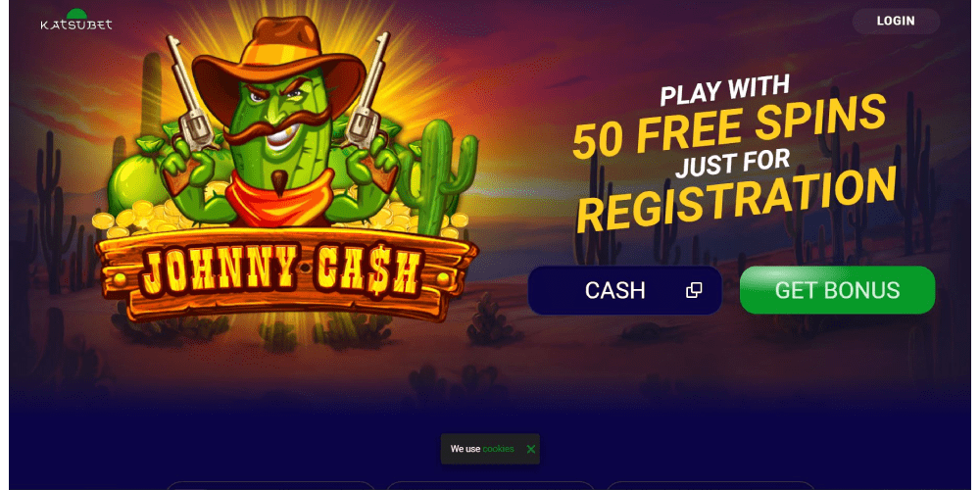Click the cowboy's brown hat
Screen dimensions: 980x490
point(278,60)
